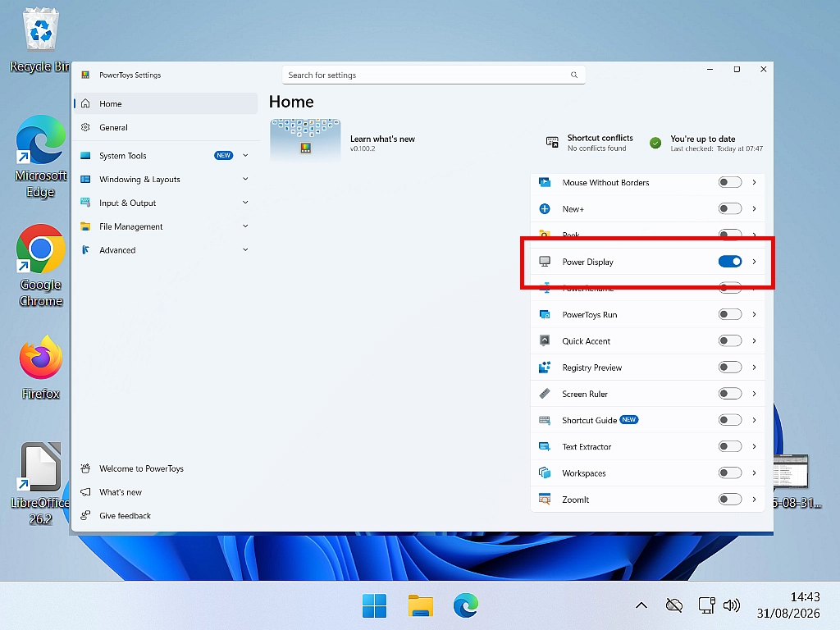Open the Windows Start menu

click(374, 606)
